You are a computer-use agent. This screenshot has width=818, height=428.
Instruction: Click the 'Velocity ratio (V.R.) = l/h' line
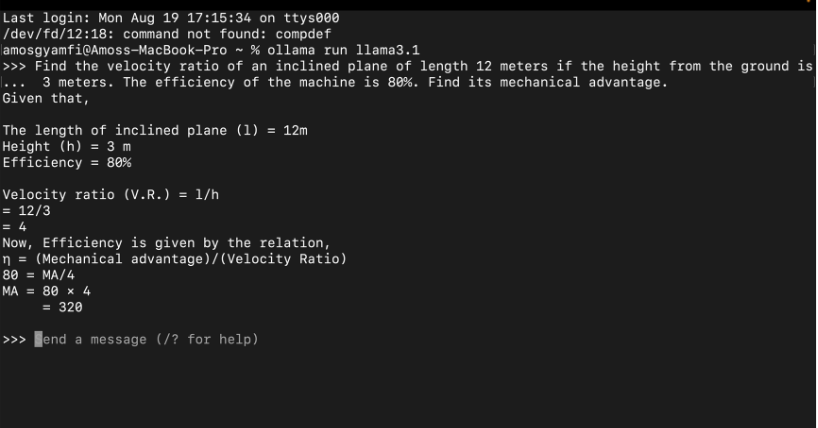111,195
